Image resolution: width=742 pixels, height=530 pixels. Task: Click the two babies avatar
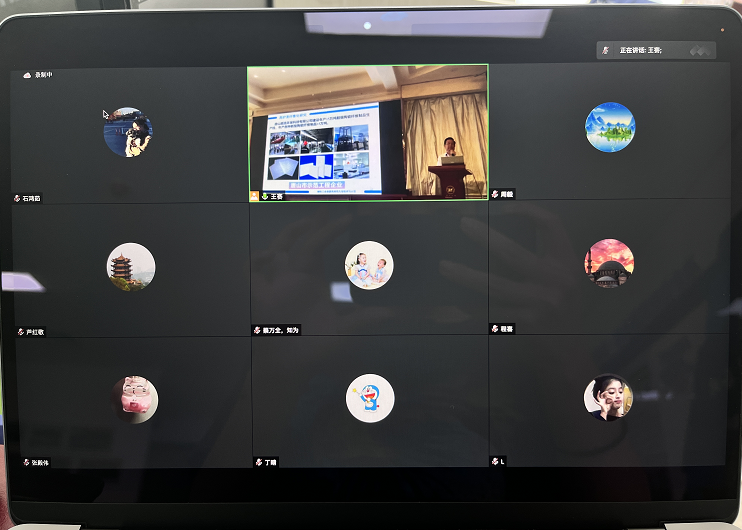pyautogui.click(x=369, y=266)
